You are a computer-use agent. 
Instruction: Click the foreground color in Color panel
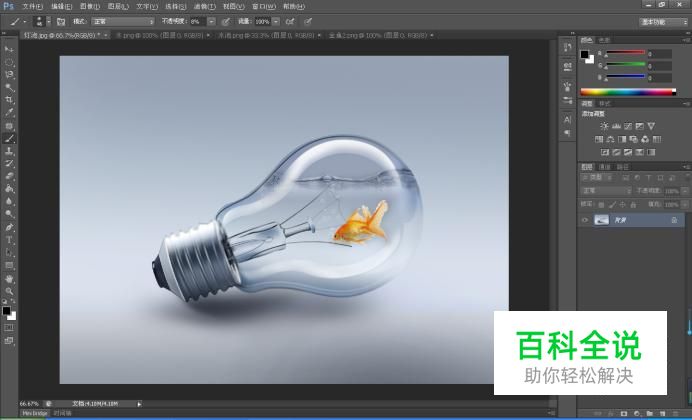(585, 55)
